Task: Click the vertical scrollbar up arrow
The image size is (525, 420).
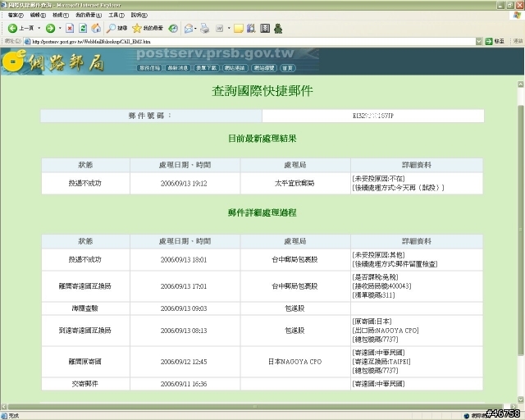Action: pyautogui.click(x=521, y=84)
